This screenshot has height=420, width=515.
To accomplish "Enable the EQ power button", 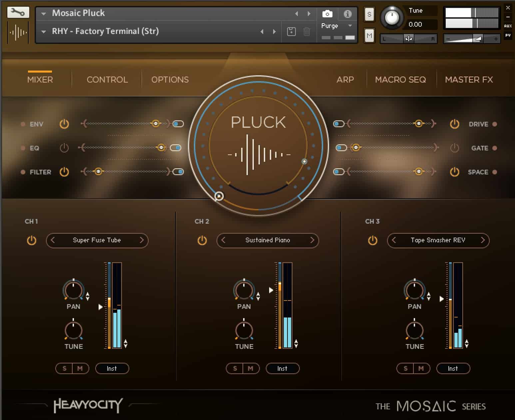I will pos(64,148).
